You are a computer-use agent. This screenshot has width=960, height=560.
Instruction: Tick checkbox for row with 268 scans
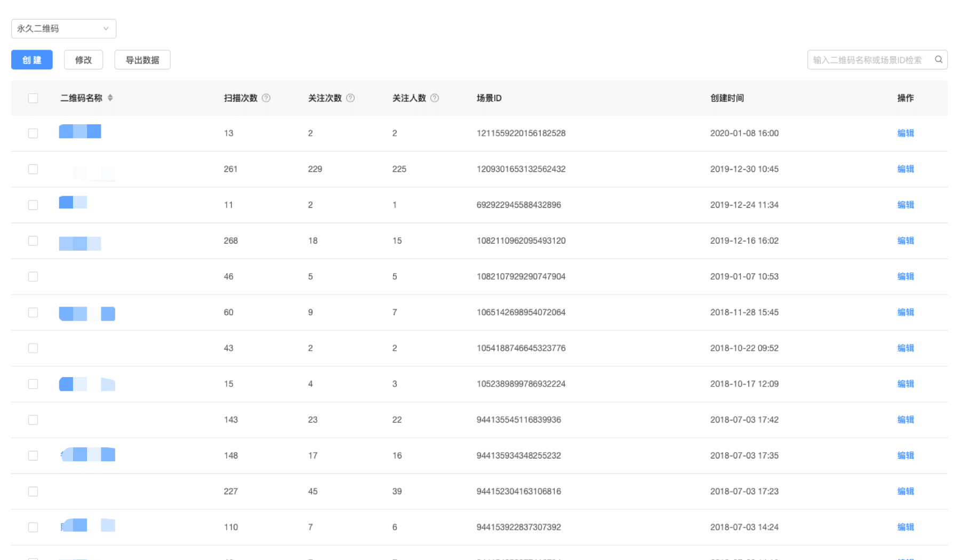pos(33,241)
